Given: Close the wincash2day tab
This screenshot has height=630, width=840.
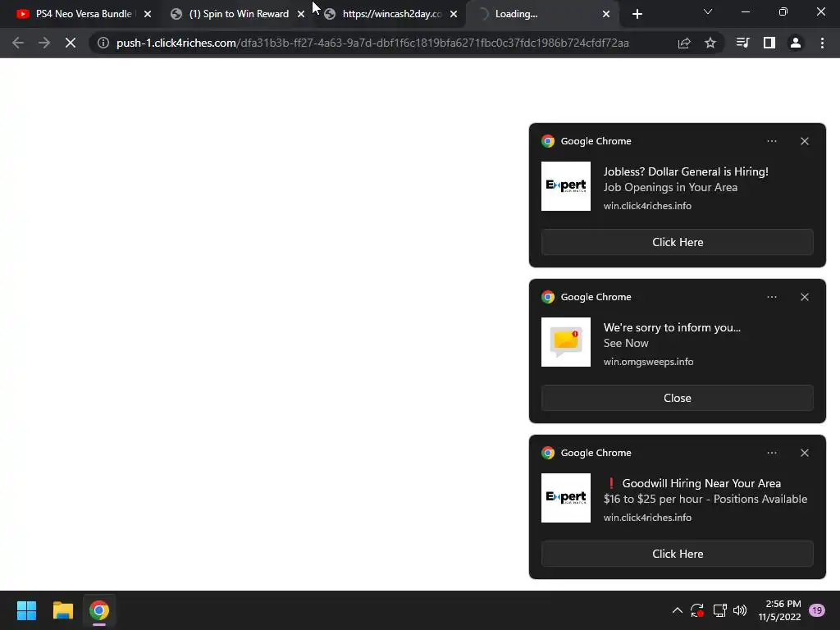Looking at the screenshot, I should click(453, 14).
